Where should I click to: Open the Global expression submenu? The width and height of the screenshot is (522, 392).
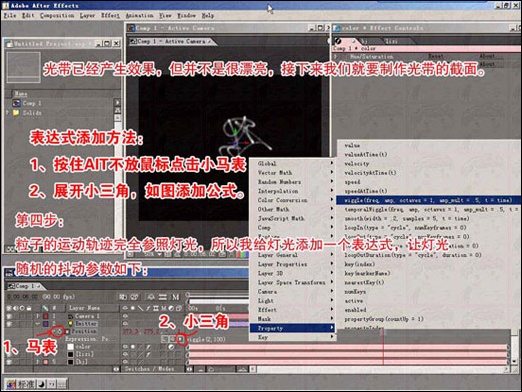(292, 163)
